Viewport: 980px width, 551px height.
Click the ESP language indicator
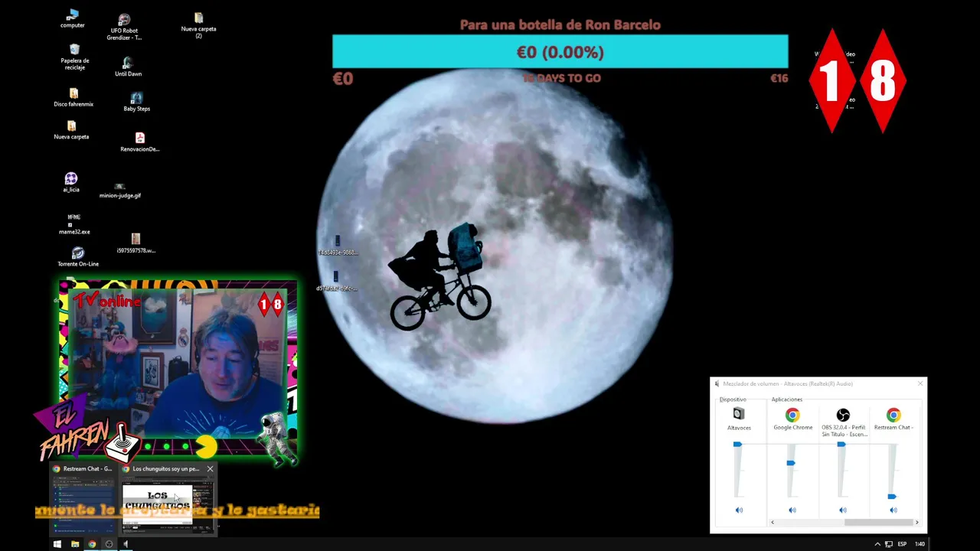click(x=902, y=544)
